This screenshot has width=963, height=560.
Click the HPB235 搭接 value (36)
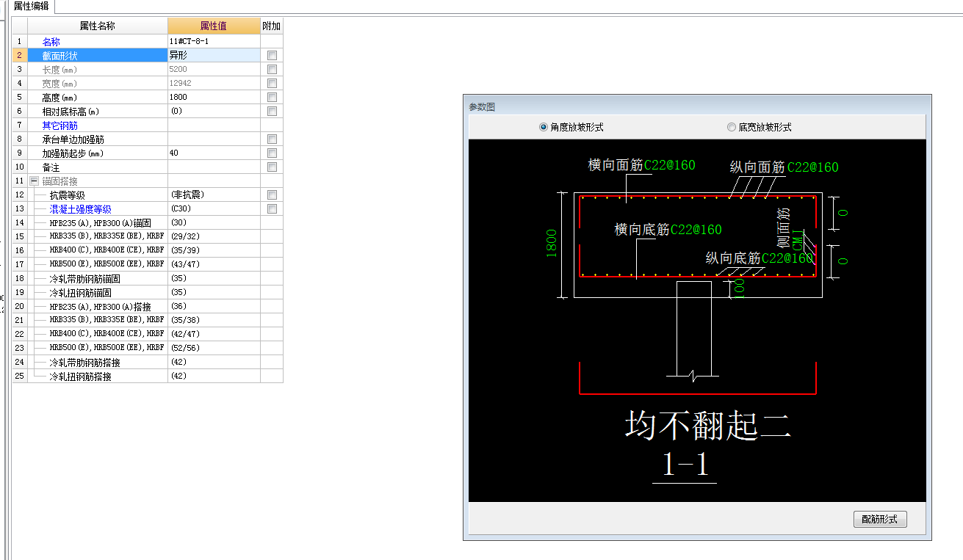click(214, 306)
